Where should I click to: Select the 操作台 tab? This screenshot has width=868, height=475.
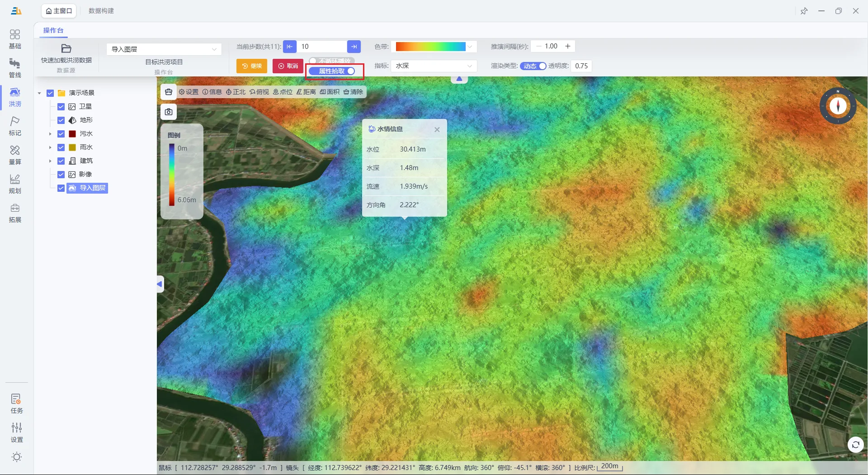53,30
